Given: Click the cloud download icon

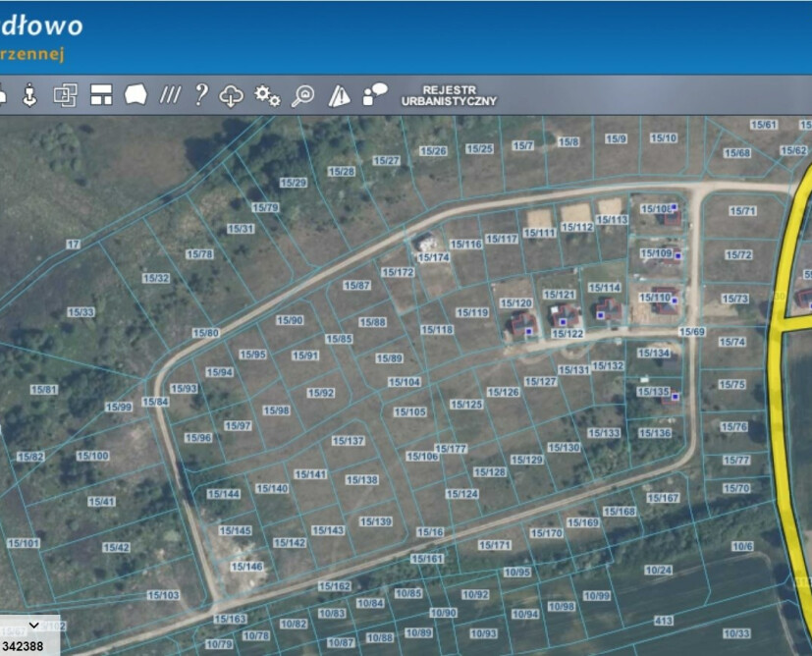Looking at the screenshot, I should coord(232,95).
